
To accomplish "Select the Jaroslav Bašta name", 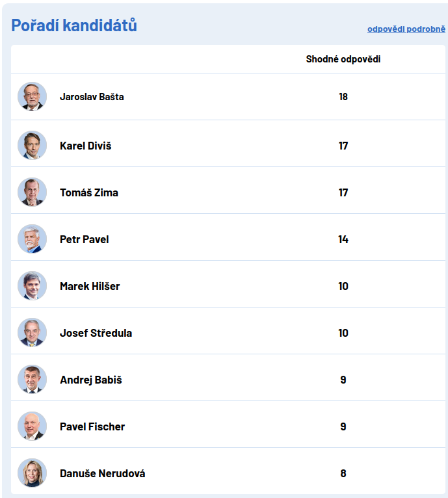I will point(92,97).
